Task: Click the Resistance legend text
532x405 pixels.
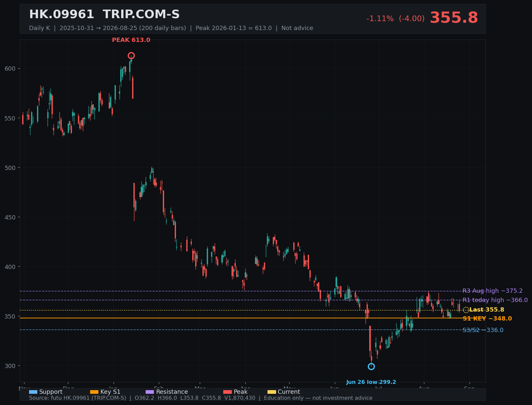Action: (x=172, y=392)
